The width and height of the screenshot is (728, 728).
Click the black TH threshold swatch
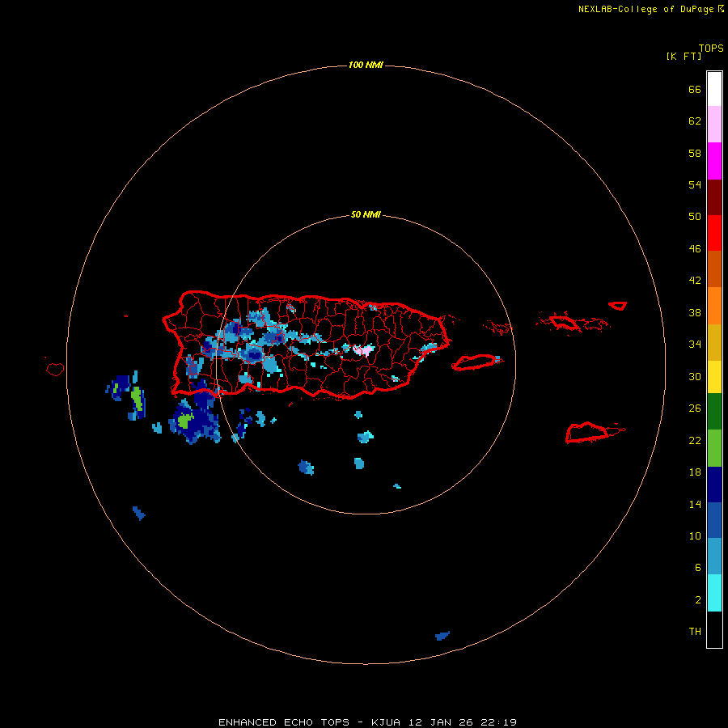click(x=714, y=629)
